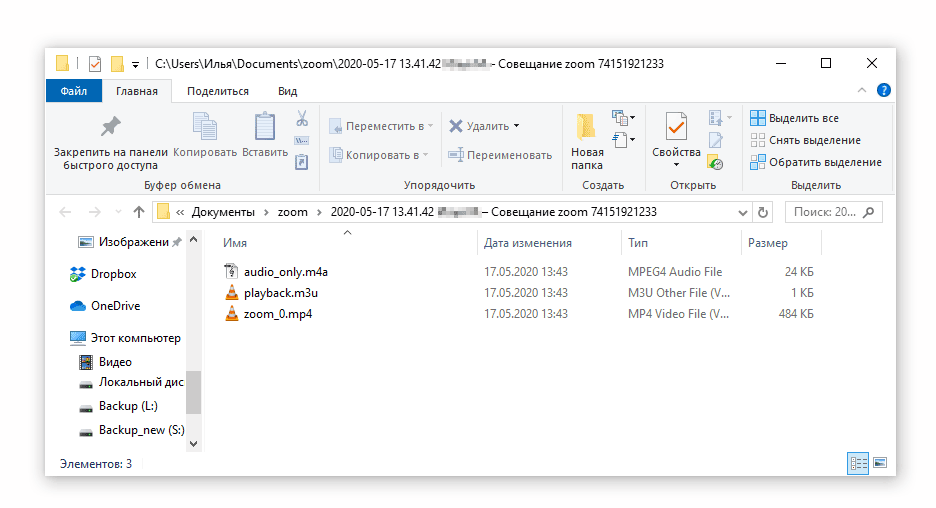
Task: Click the title bar folder icon
Action: click(62, 63)
